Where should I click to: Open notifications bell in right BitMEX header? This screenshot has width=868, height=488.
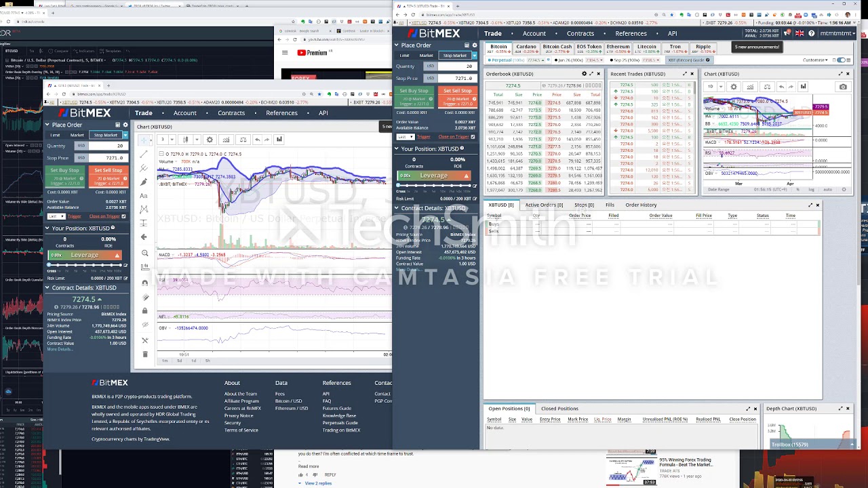pyautogui.click(x=789, y=33)
